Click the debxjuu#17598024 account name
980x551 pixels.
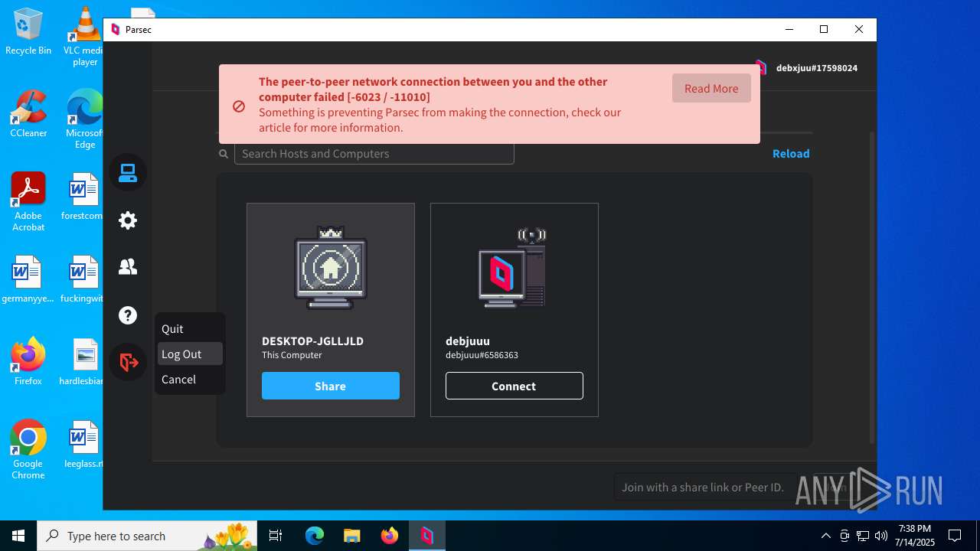click(x=816, y=68)
